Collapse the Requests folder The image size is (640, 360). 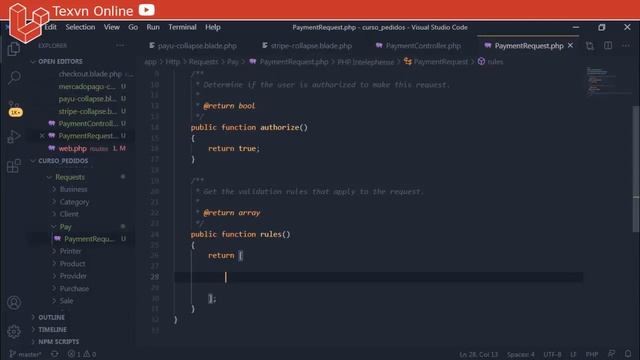(70, 177)
